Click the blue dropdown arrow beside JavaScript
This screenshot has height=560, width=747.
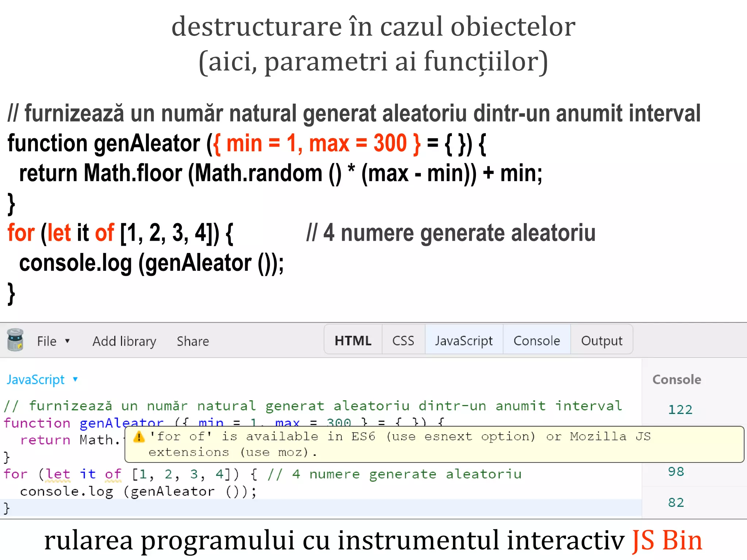(75, 379)
